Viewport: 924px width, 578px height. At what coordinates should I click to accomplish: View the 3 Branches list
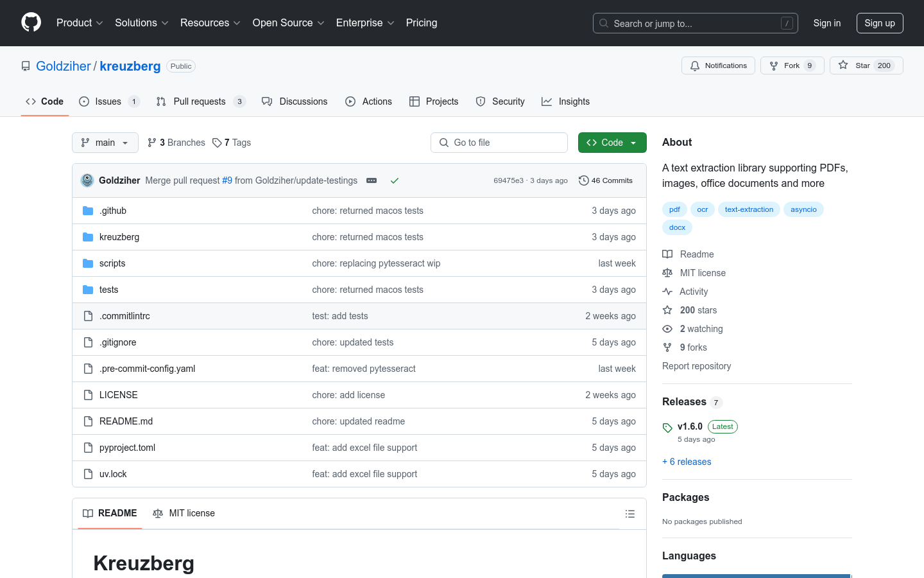tap(176, 143)
